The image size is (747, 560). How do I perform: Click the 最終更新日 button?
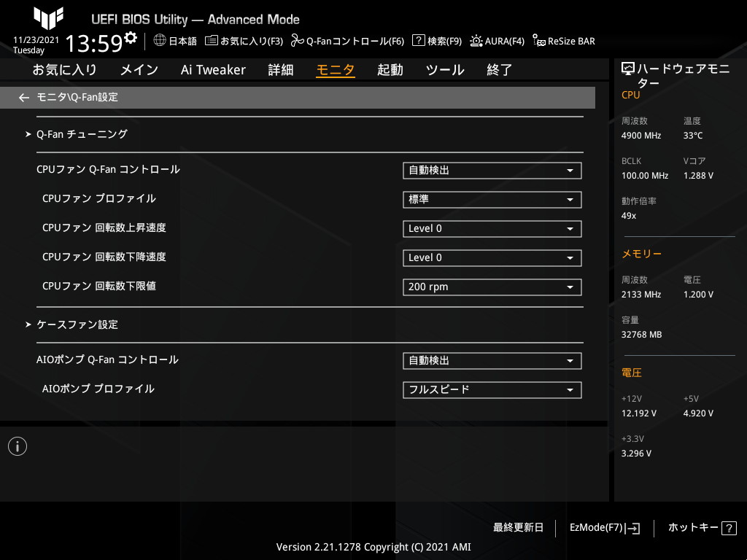519,528
